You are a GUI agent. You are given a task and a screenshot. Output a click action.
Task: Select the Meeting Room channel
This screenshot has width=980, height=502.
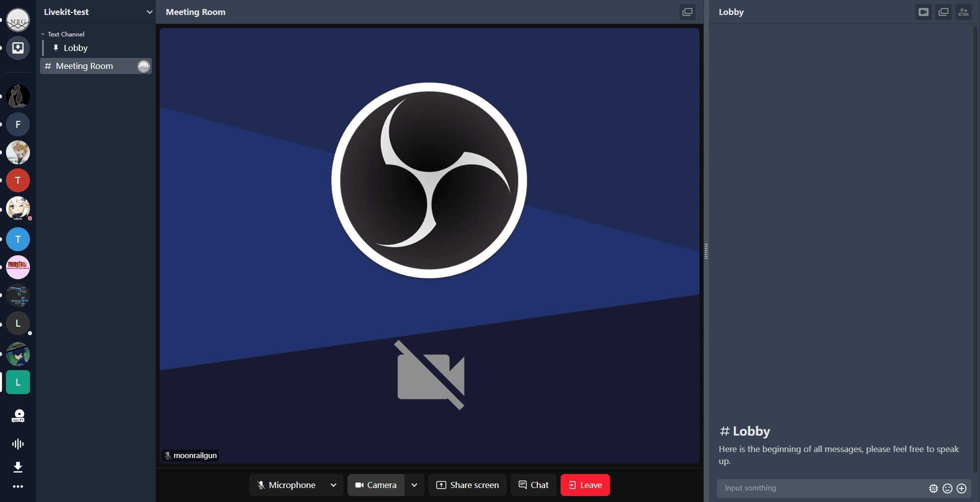(x=96, y=66)
